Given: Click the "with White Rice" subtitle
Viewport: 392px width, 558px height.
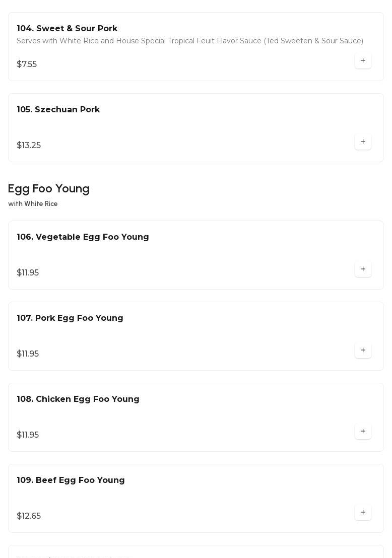Looking at the screenshot, I should coord(33,204).
